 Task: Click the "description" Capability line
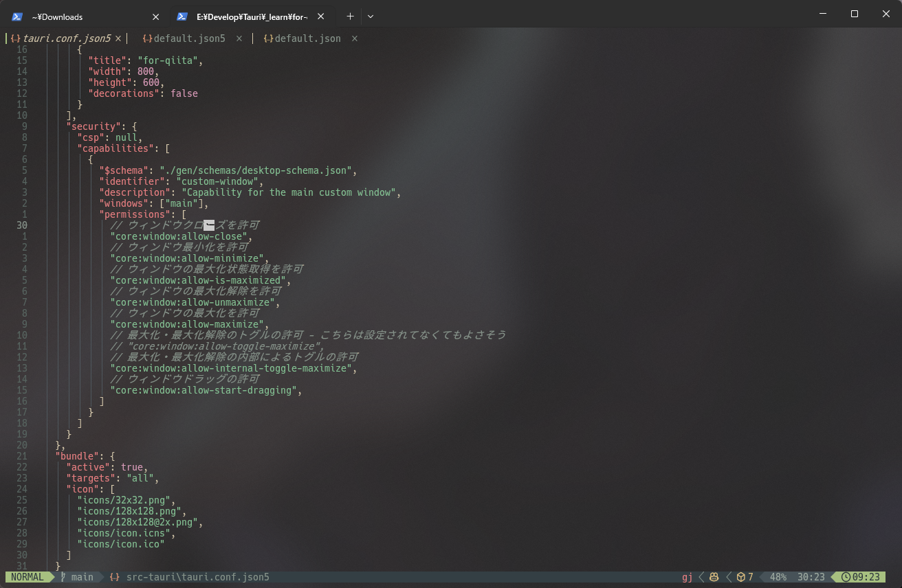(250, 192)
